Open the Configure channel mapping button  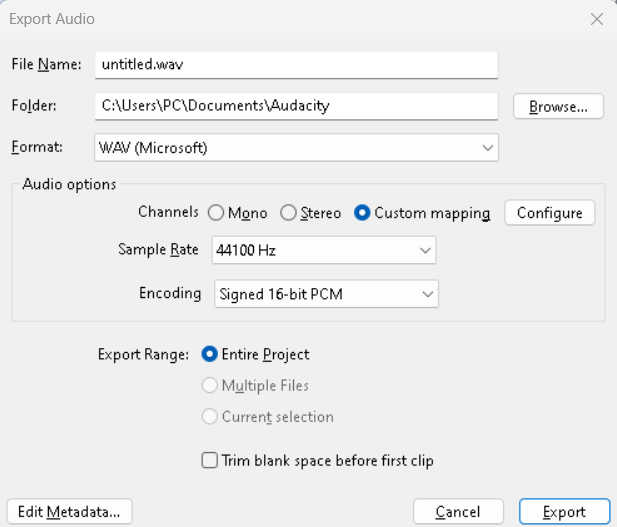click(549, 213)
